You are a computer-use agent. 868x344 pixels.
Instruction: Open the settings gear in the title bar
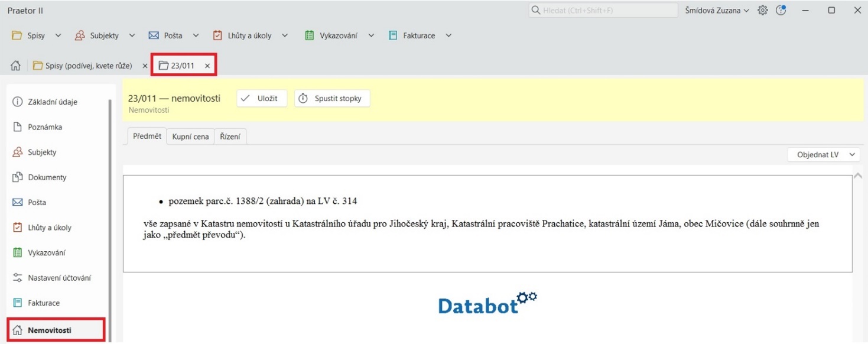pos(762,11)
